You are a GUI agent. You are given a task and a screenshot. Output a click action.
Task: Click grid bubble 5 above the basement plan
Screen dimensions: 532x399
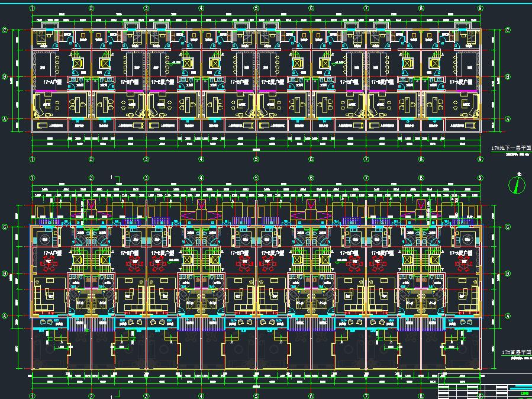tap(256, 8)
